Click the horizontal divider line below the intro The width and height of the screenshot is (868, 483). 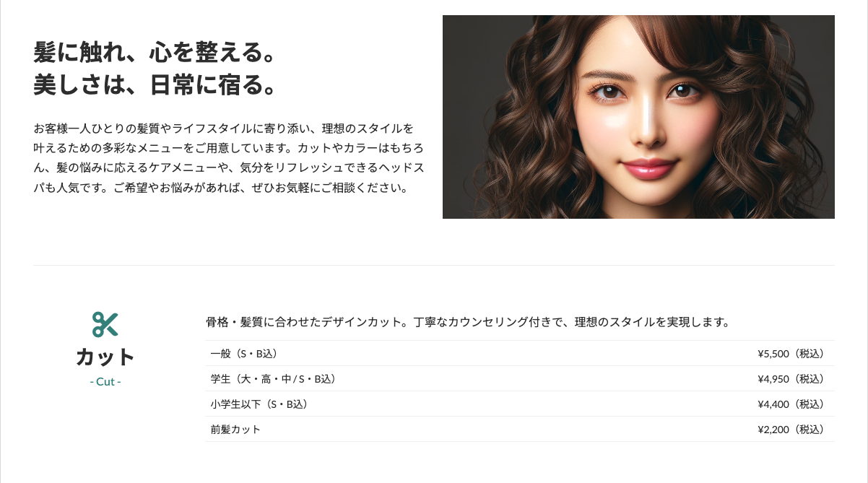tap(434, 265)
